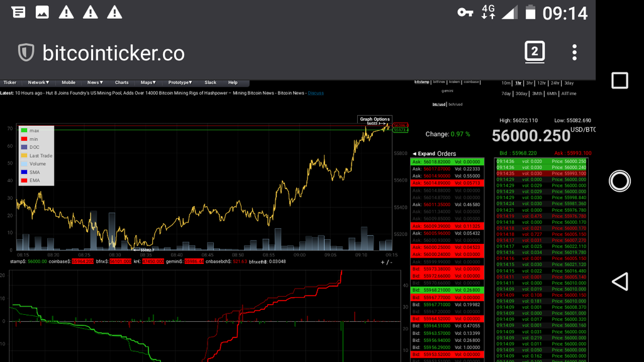Expand the Maps dropdown menu
Viewport: 644px width, 362px height.
[x=148, y=82]
